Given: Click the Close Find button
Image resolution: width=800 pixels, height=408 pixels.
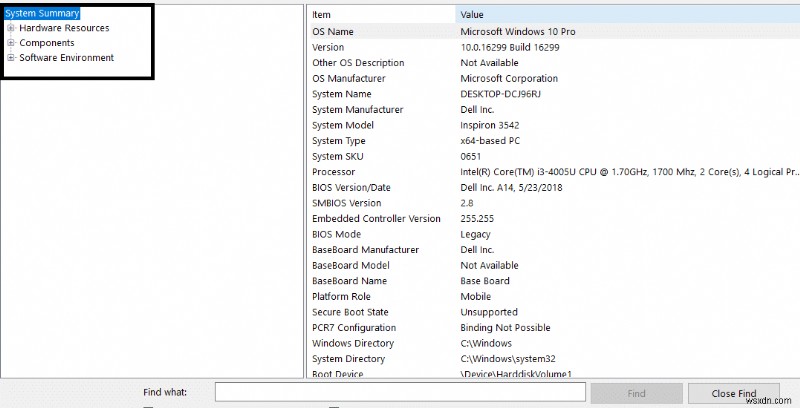Looking at the screenshot, I should (x=734, y=393).
